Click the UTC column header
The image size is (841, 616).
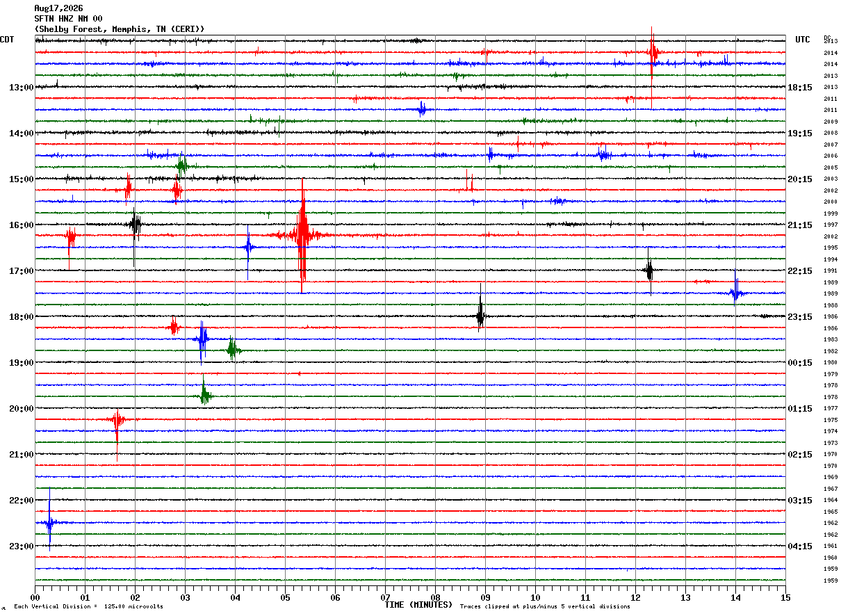pos(803,40)
